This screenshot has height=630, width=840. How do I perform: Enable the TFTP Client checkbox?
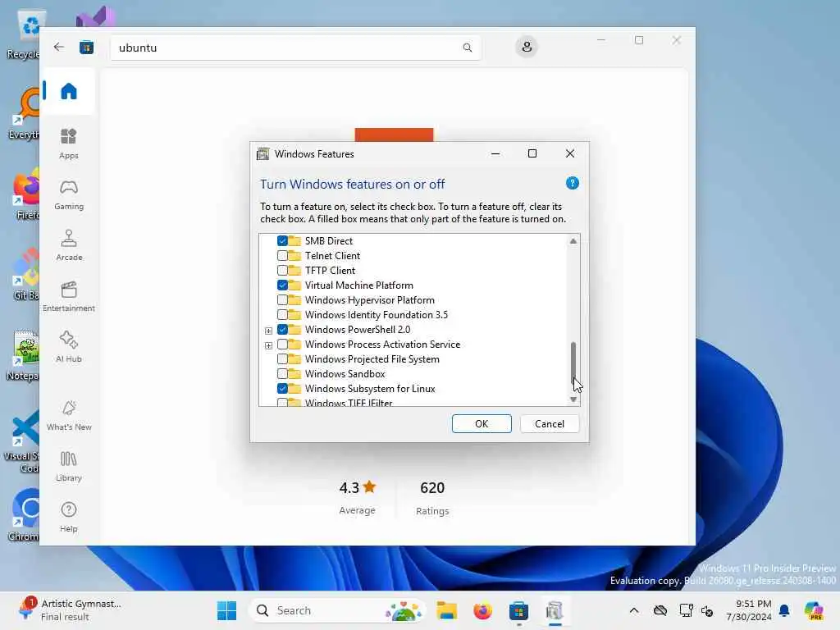tap(282, 271)
